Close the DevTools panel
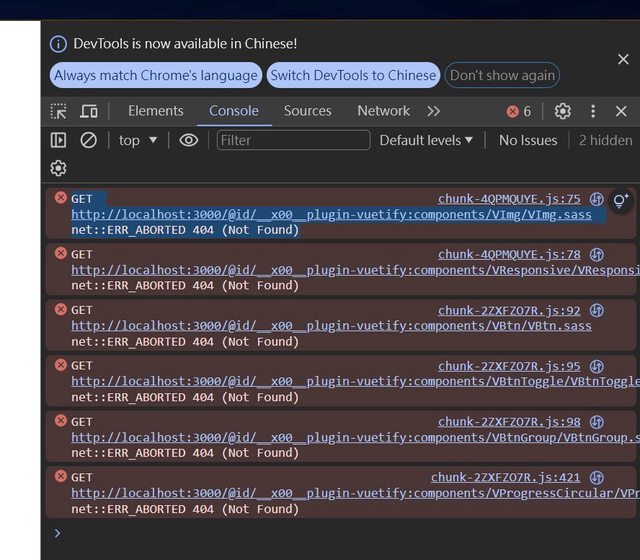This screenshot has height=560, width=640. [x=621, y=111]
